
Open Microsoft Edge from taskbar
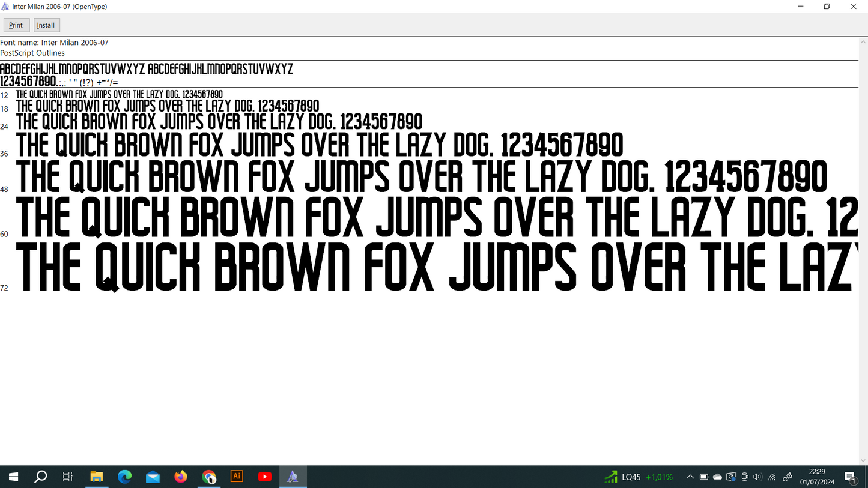pos(125,477)
